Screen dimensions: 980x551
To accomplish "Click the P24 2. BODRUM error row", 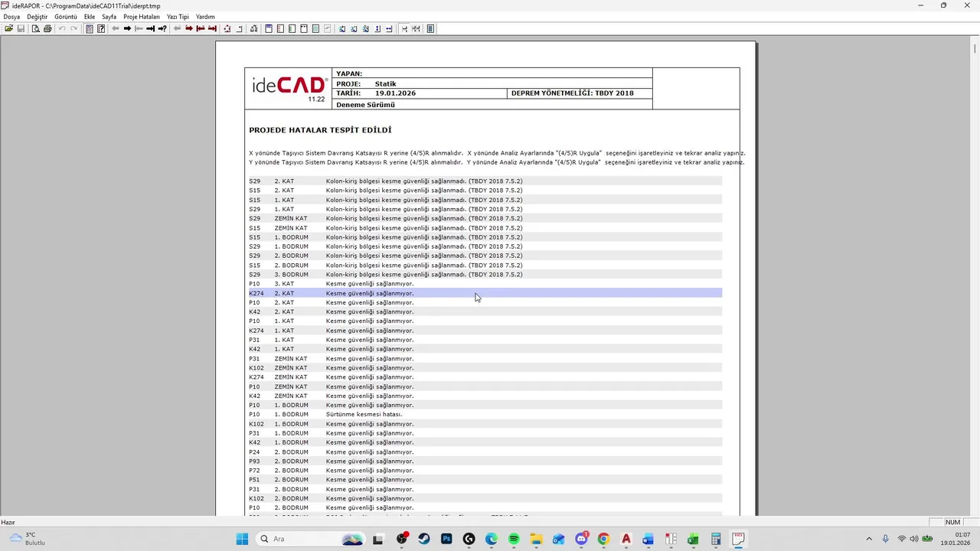I will pos(485,452).
